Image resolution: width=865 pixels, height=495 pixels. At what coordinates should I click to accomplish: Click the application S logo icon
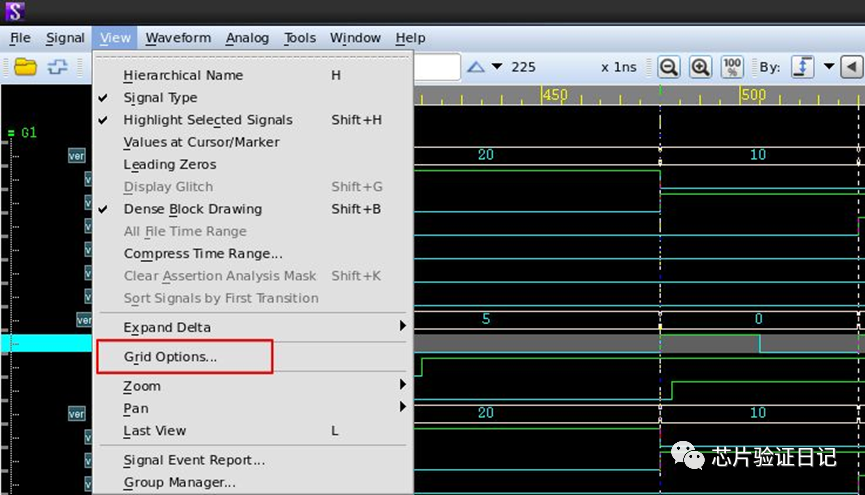[15, 11]
